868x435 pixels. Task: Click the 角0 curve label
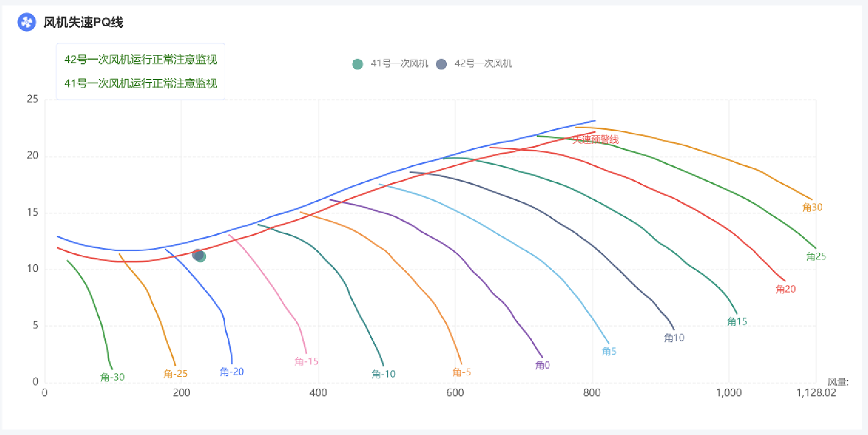point(542,365)
